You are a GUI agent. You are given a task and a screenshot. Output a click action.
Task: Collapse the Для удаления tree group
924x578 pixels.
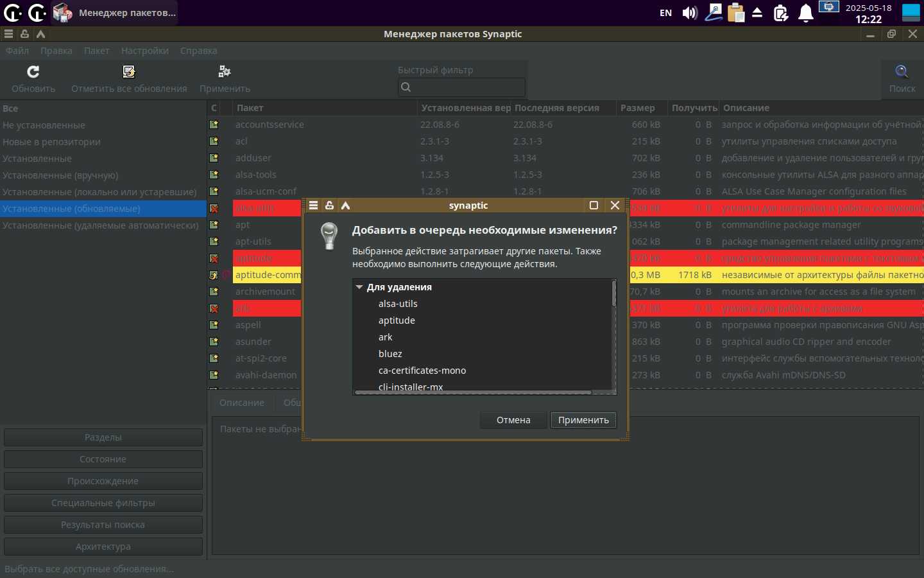(x=359, y=287)
